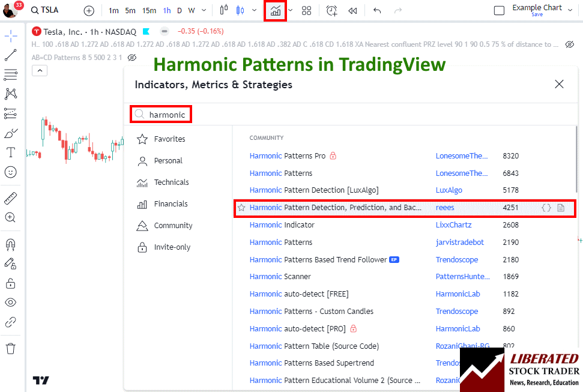Screen dimensions: 583x392
Task: Open the XABCD Pattern drawing tool
Action: tap(12, 94)
